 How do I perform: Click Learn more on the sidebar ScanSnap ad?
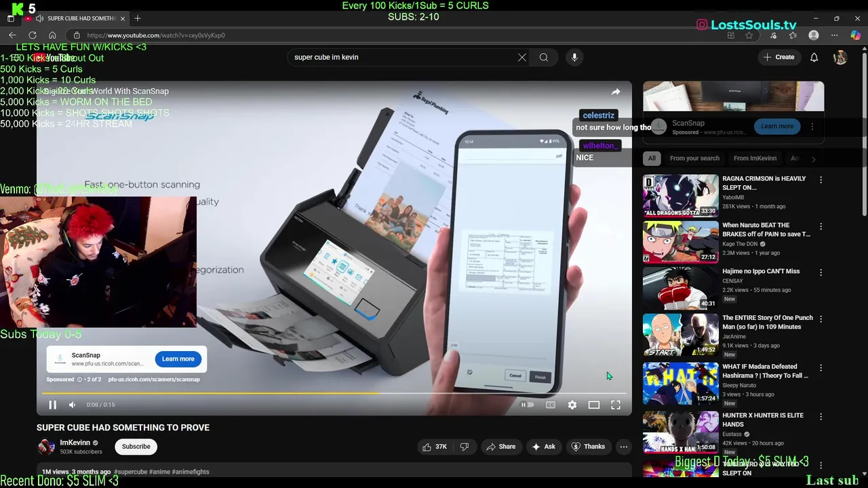777,126
